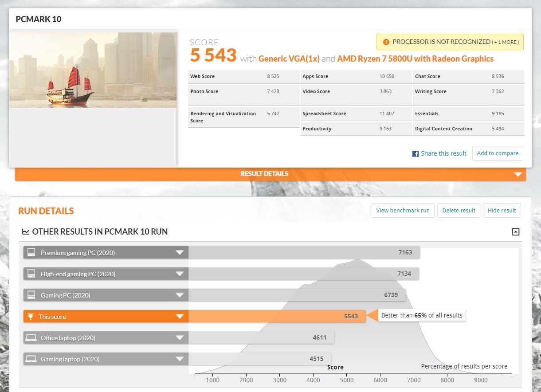Click the 7134 High-end gaming PC score bar
Viewport: 541px width, 392px height.
tap(304, 274)
